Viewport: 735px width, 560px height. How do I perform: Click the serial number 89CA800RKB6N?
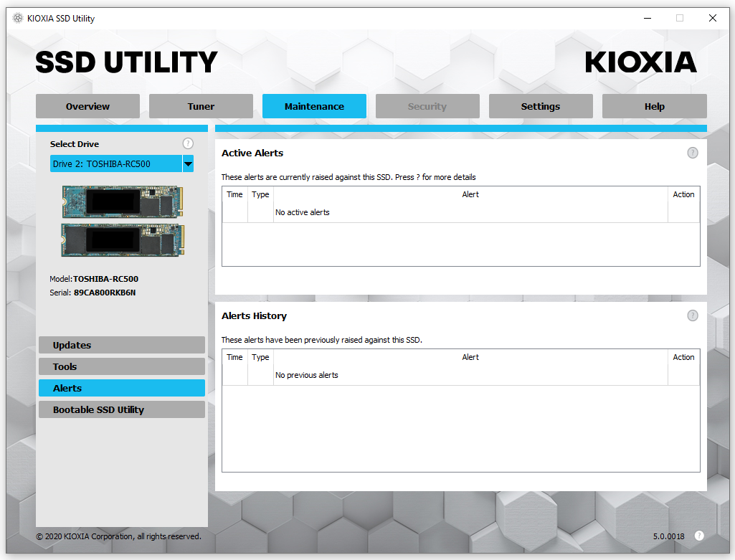(x=105, y=293)
